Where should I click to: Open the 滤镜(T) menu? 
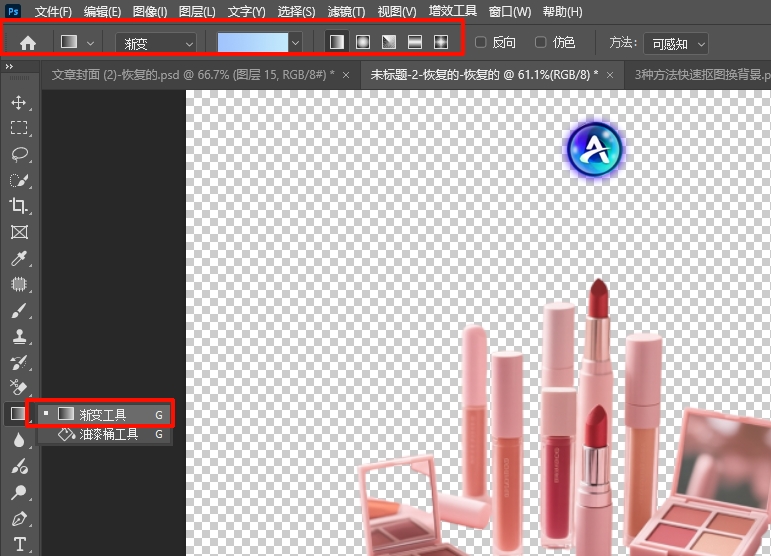tap(346, 12)
